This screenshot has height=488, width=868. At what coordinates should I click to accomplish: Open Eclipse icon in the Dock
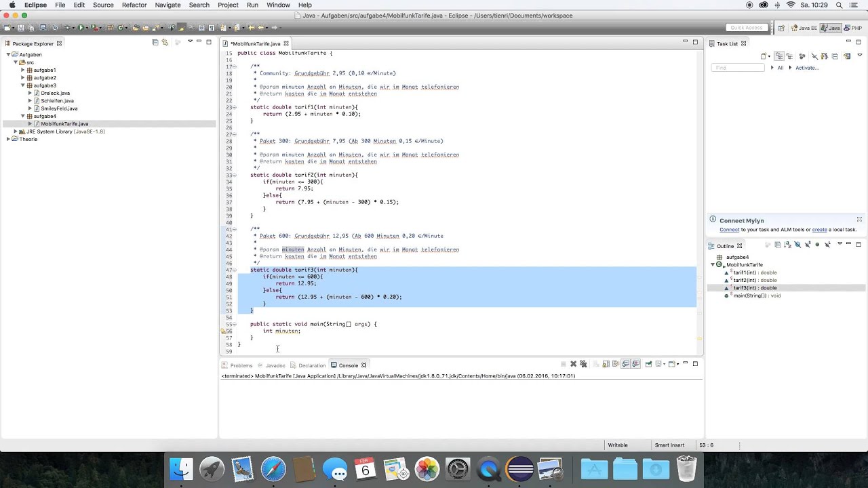[x=519, y=469]
